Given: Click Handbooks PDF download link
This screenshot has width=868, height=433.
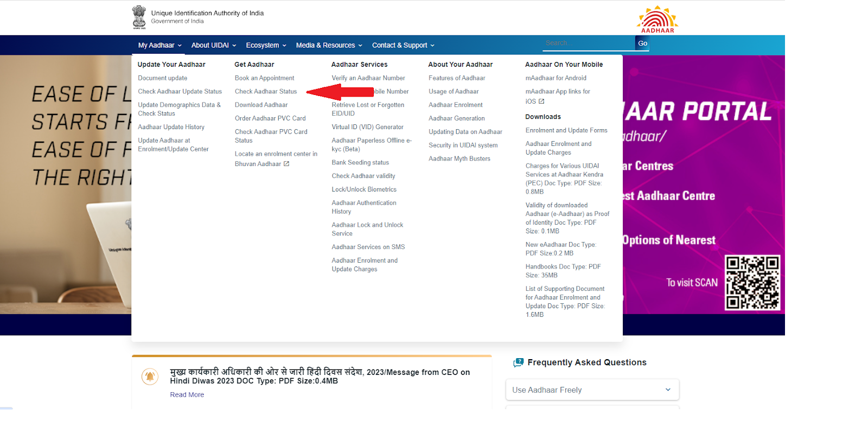Looking at the screenshot, I should coord(563,271).
